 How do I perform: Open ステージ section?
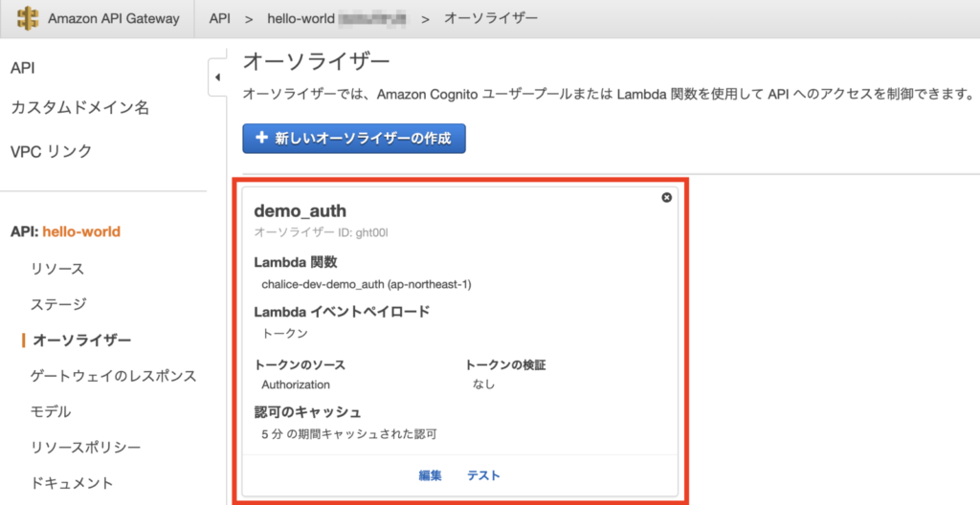tap(58, 304)
